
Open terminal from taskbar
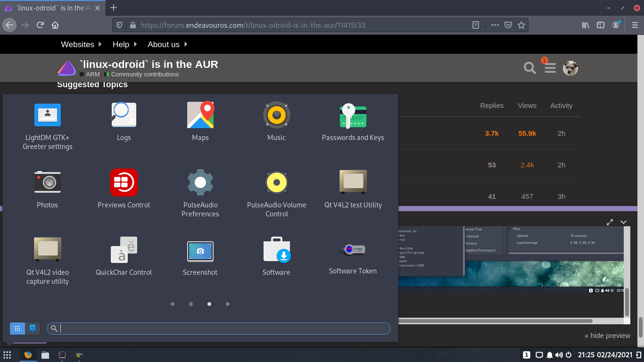click(x=62, y=355)
